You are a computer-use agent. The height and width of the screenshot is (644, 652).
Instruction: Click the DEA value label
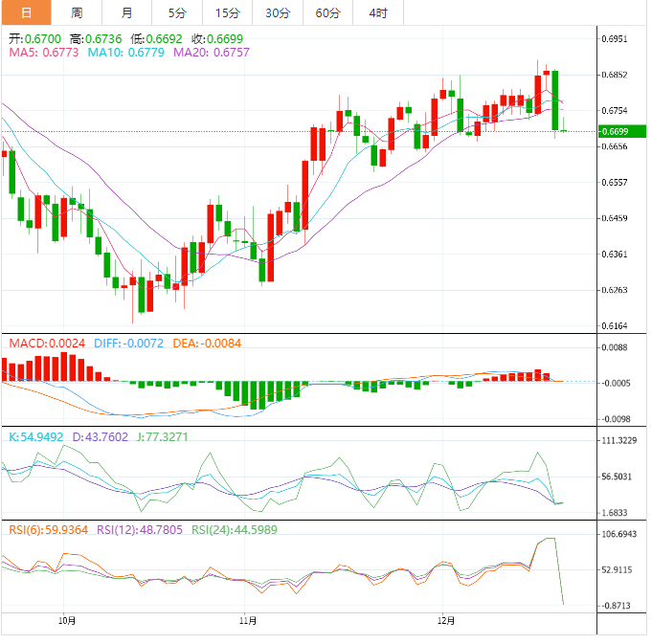(208, 342)
